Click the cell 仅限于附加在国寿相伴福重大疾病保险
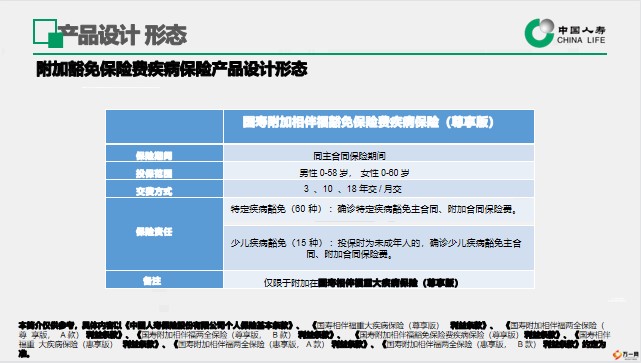641x363 pixels. (x=379, y=280)
